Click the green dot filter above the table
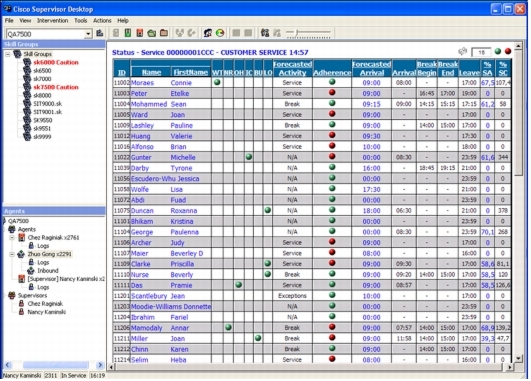 pos(497,51)
